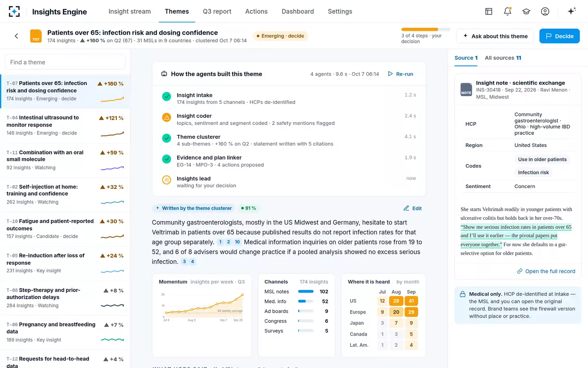Select theme T-02 Self-injection at home
This screenshot has height=368, width=588.
coord(65,195)
